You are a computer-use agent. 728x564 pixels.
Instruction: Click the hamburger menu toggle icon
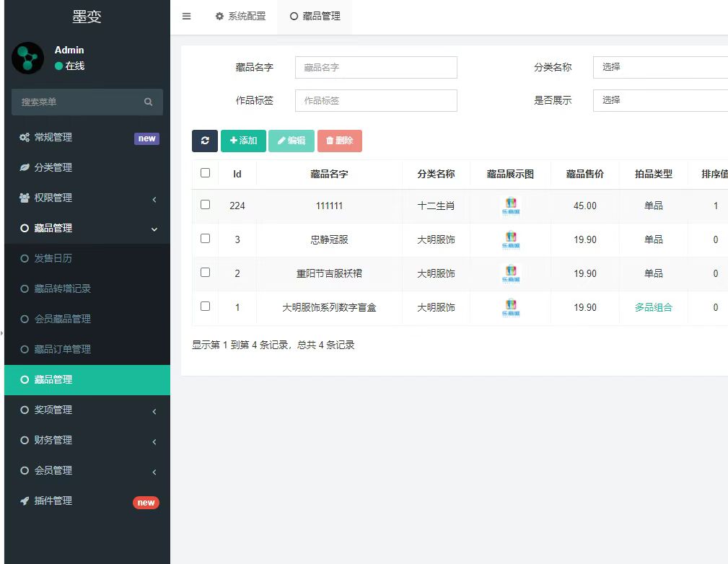[187, 17]
